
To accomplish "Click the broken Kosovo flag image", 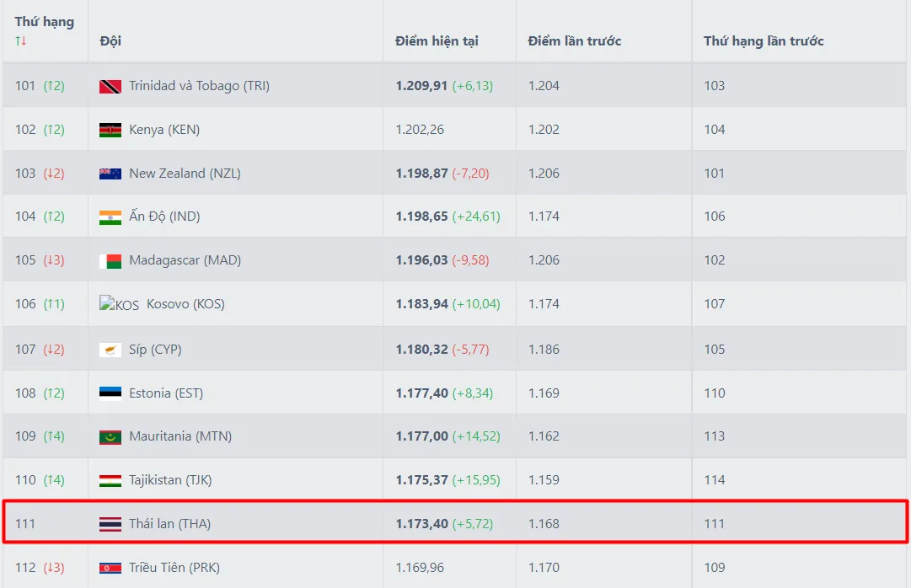I will tap(119, 304).
